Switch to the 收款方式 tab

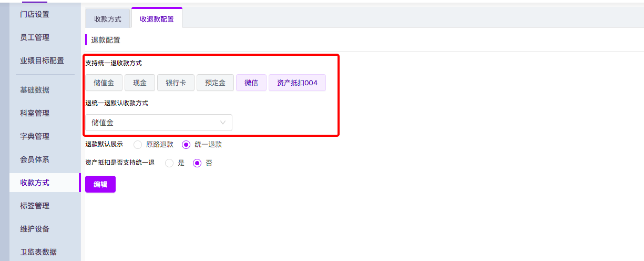point(108,19)
